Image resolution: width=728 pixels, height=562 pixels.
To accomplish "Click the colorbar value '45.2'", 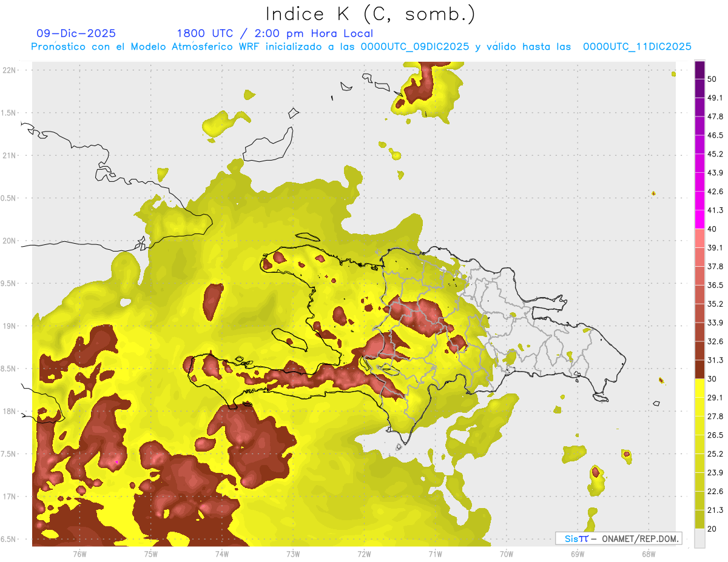I will (x=715, y=154).
